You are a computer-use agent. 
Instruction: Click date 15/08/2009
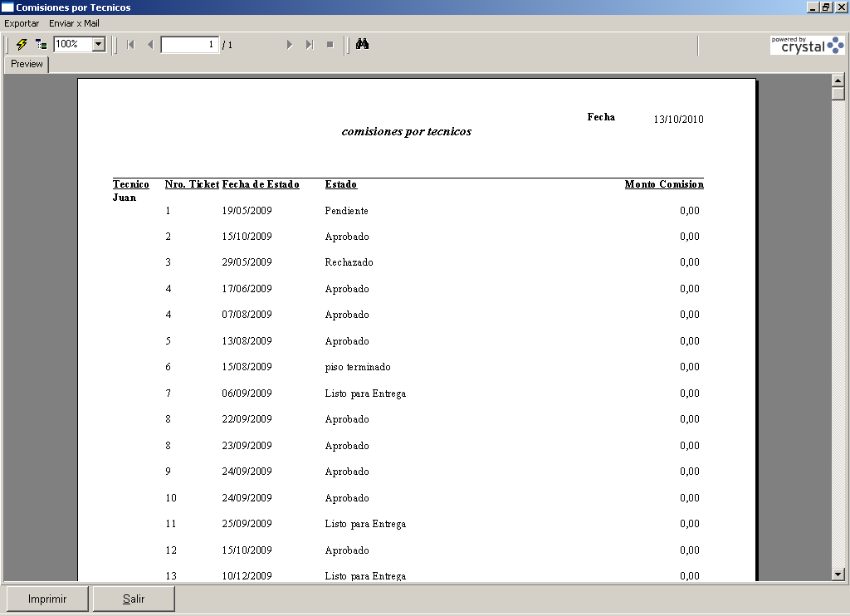pos(247,367)
